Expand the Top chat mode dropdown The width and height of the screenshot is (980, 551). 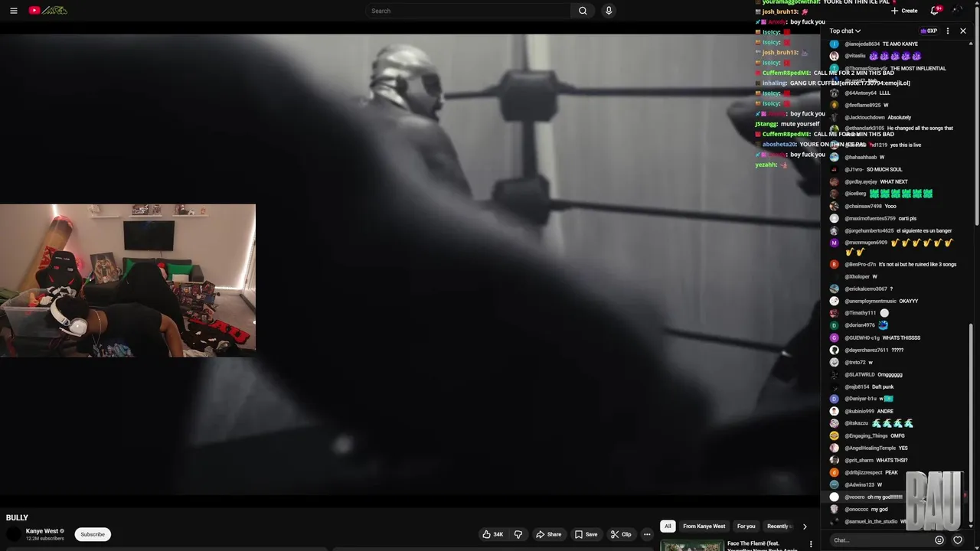tap(844, 31)
